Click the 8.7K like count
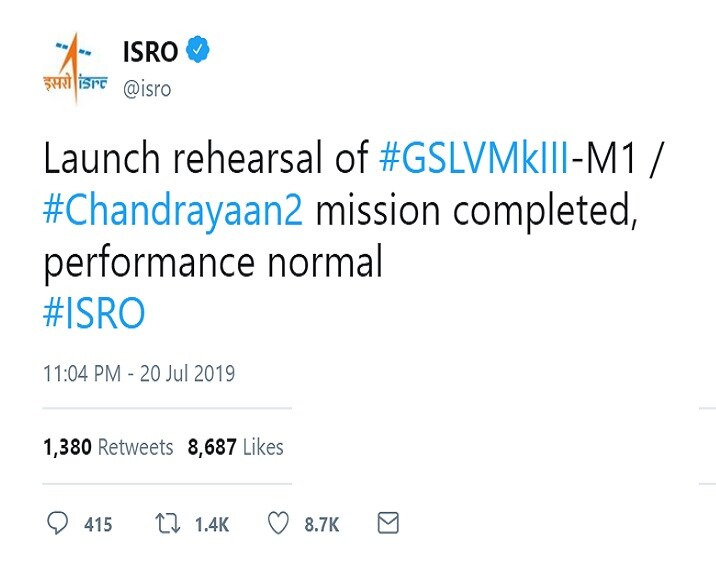The image size is (716, 567). click(x=322, y=524)
